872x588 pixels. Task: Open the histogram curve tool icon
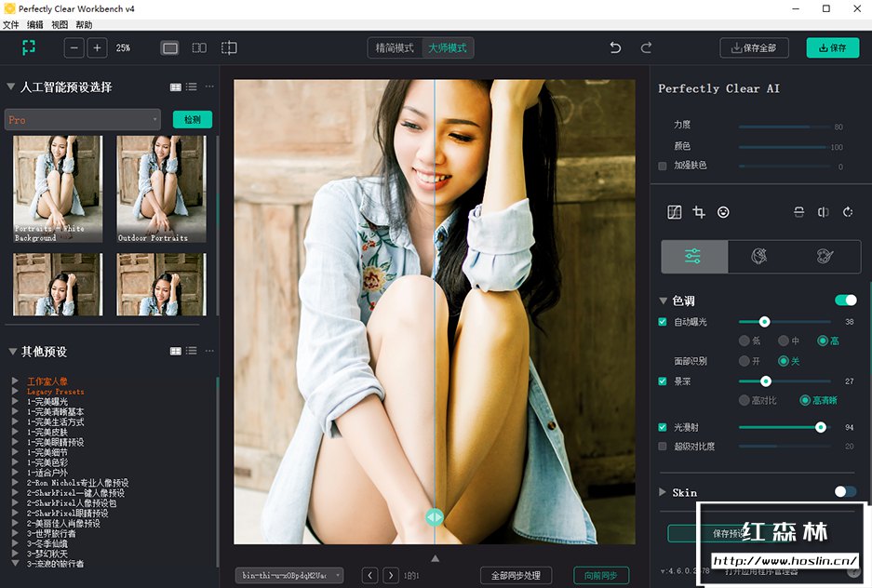coord(674,212)
